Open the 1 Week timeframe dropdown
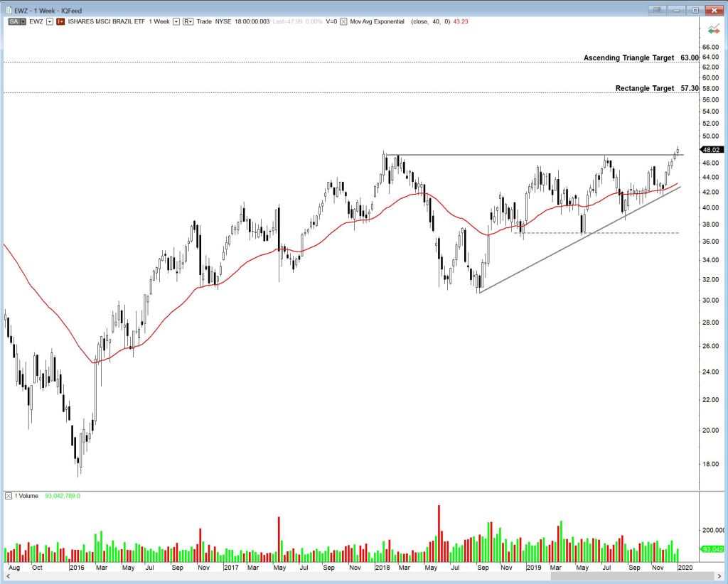728x584 pixels. coord(176,21)
